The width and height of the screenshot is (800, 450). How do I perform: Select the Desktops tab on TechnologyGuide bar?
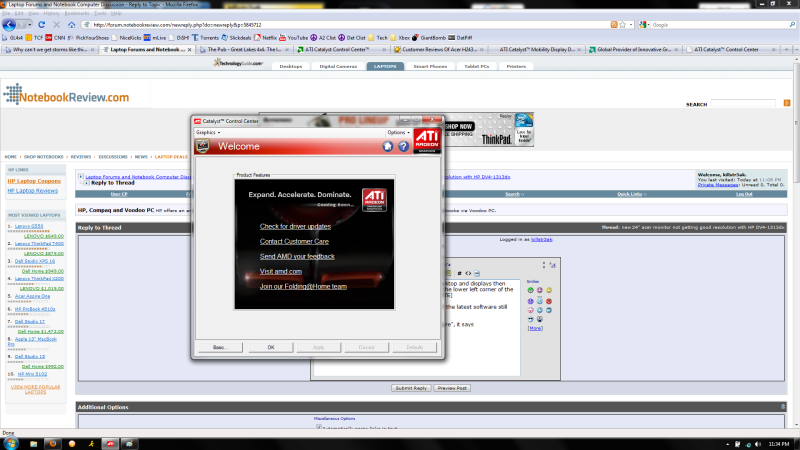tap(291, 66)
